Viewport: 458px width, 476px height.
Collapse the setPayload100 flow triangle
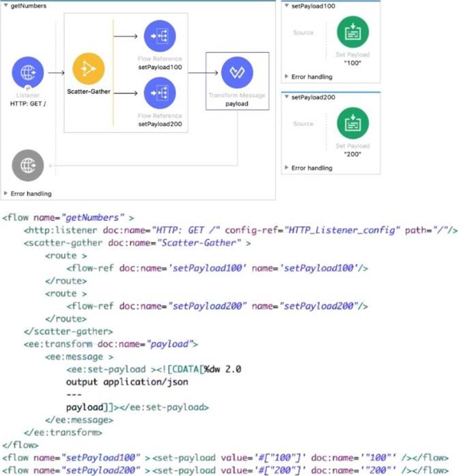[x=287, y=6]
